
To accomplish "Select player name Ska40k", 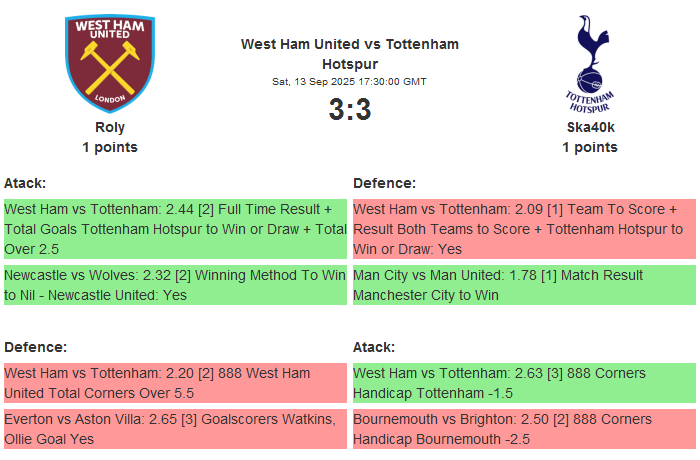I will [589, 128].
